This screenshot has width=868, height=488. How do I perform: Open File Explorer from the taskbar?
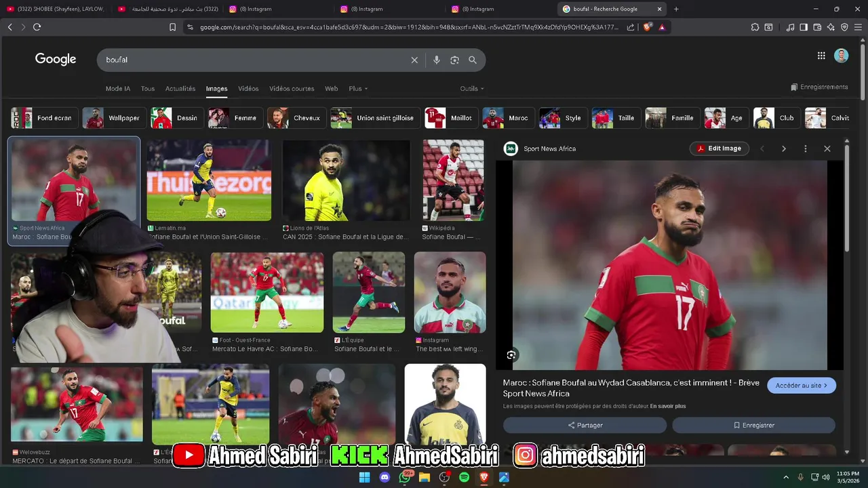(x=425, y=477)
